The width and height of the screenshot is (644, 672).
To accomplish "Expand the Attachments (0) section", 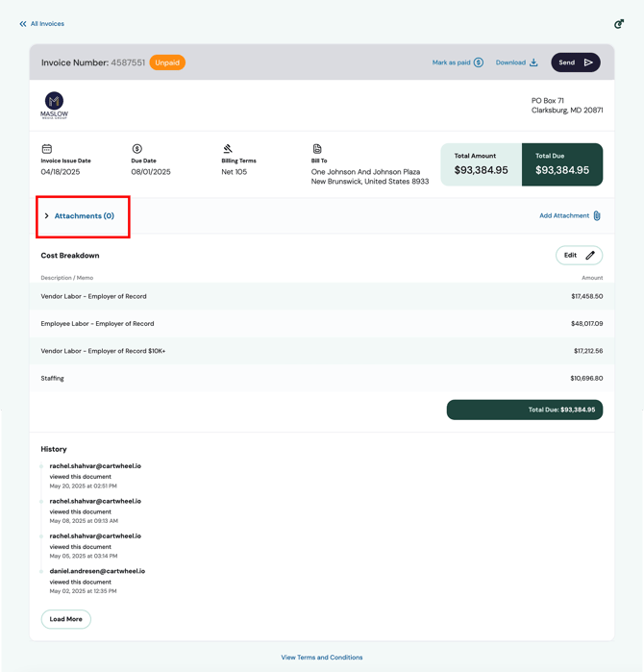I will (85, 216).
